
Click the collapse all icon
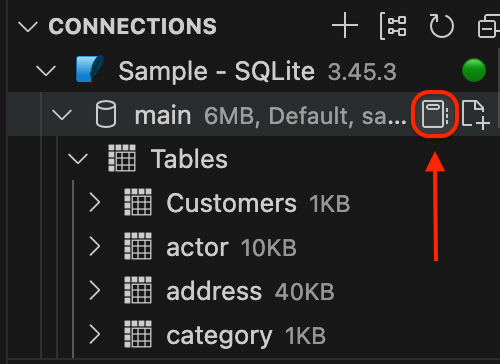[x=489, y=26]
